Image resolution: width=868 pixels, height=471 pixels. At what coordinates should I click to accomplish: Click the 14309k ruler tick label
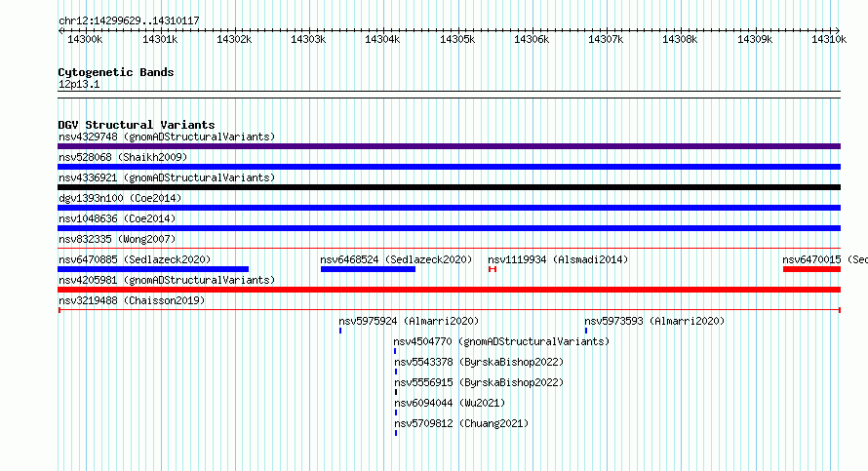point(755,39)
